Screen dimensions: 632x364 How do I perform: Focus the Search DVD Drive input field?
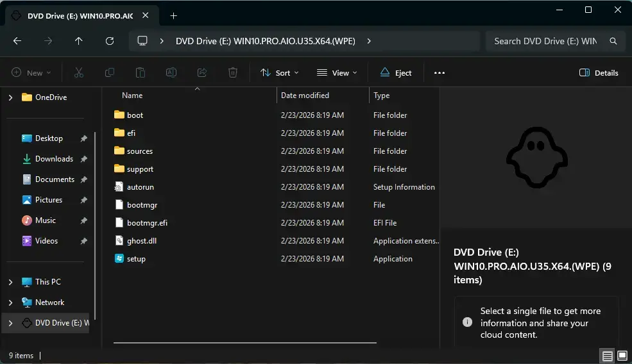(x=546, y=41)
